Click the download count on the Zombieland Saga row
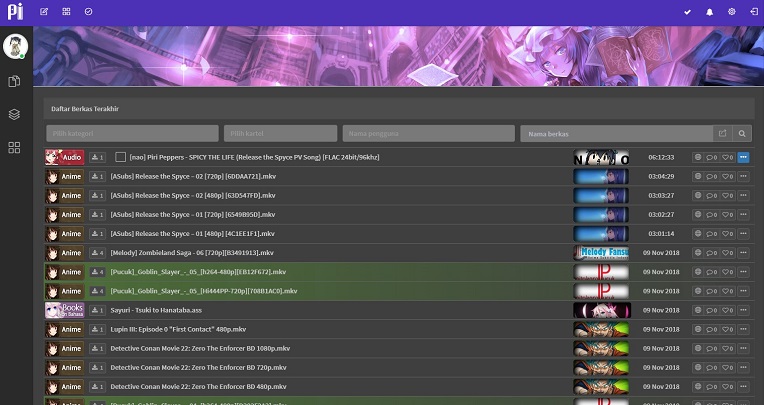Viewport: 764px width, 405px height. pos(97,253)
